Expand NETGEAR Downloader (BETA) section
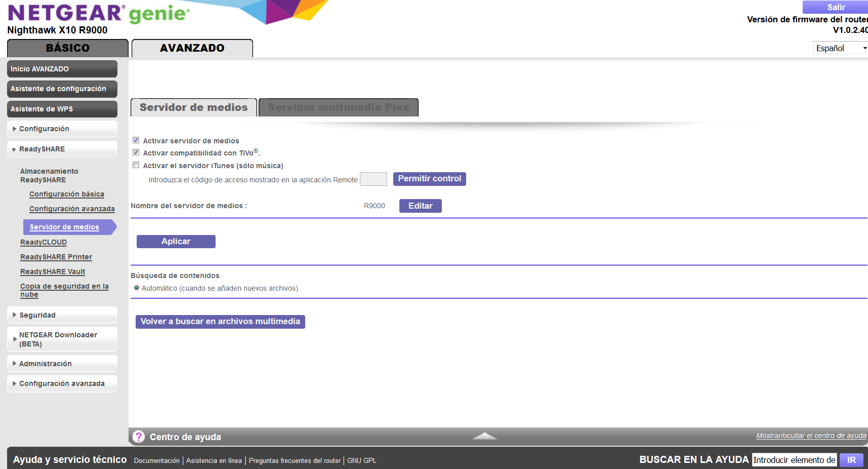This screenshot has height=469, width=868. coord(62,339)
